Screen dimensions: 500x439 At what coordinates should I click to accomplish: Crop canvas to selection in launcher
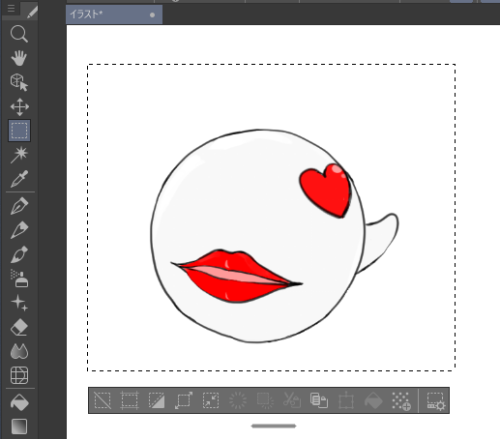pyautogui.click(x=129, y=400)
